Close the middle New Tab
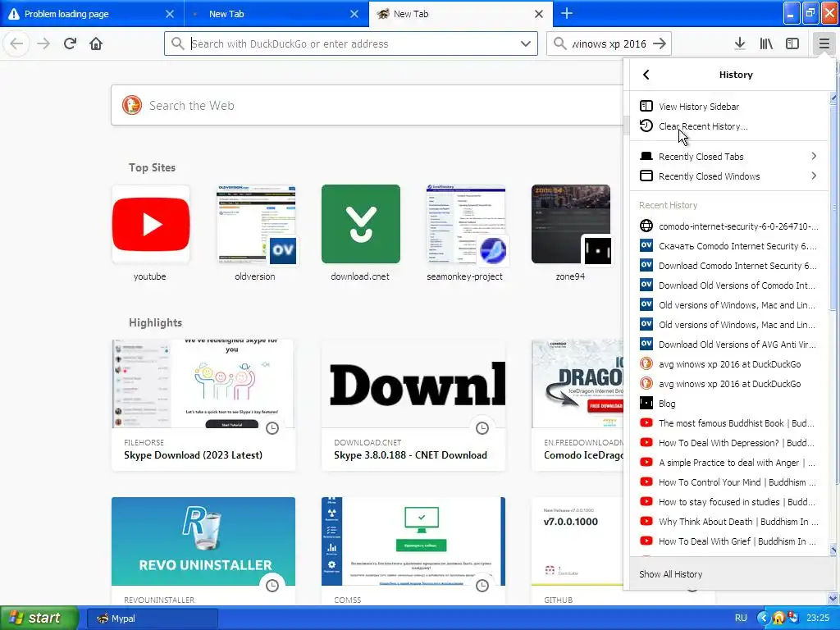Viewport: 840px width, 630px height. (354, 14)
